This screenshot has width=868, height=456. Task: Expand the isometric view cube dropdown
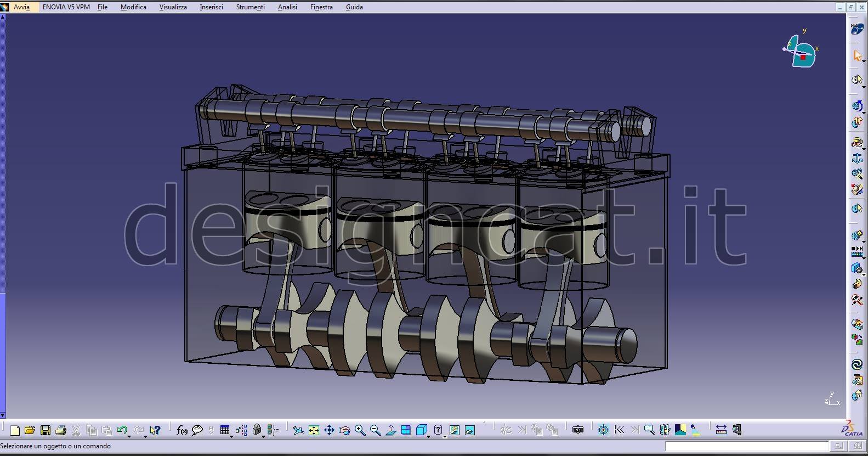[x=429, y=436]
